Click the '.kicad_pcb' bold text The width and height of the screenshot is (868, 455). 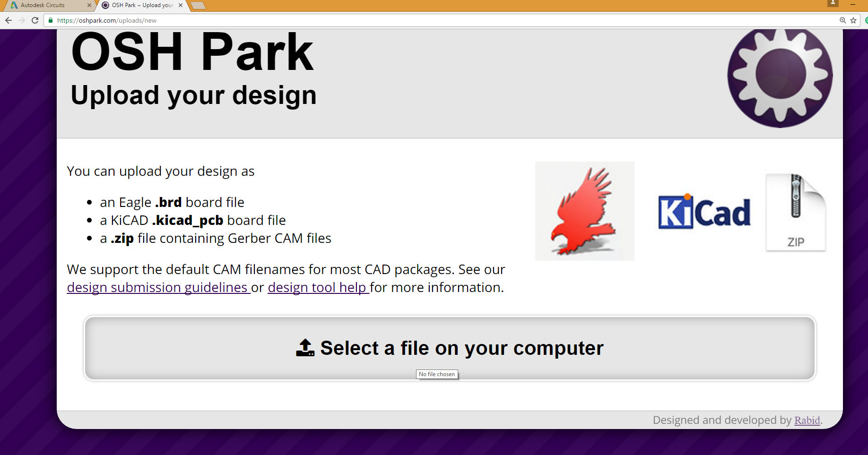click(x=188, y=220)
